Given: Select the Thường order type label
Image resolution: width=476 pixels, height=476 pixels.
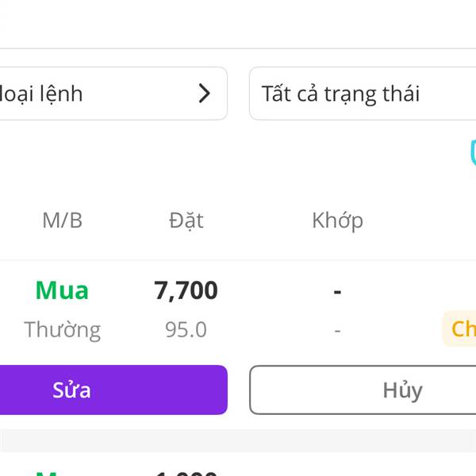Looking at the screenshot, I should [62, 330].
